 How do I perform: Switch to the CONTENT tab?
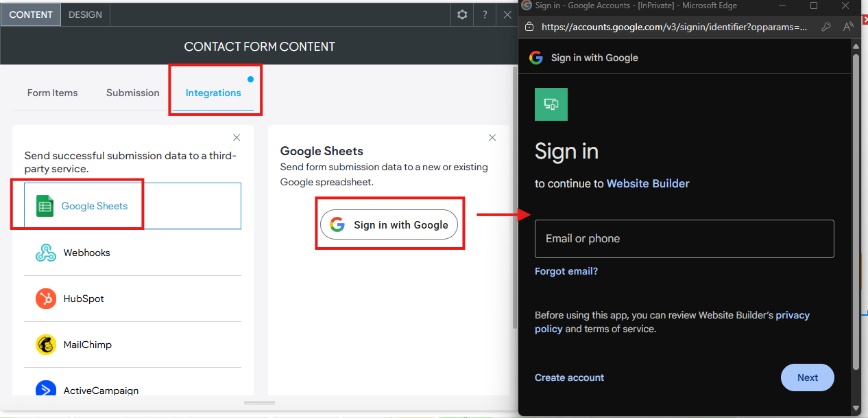[31, 14]
